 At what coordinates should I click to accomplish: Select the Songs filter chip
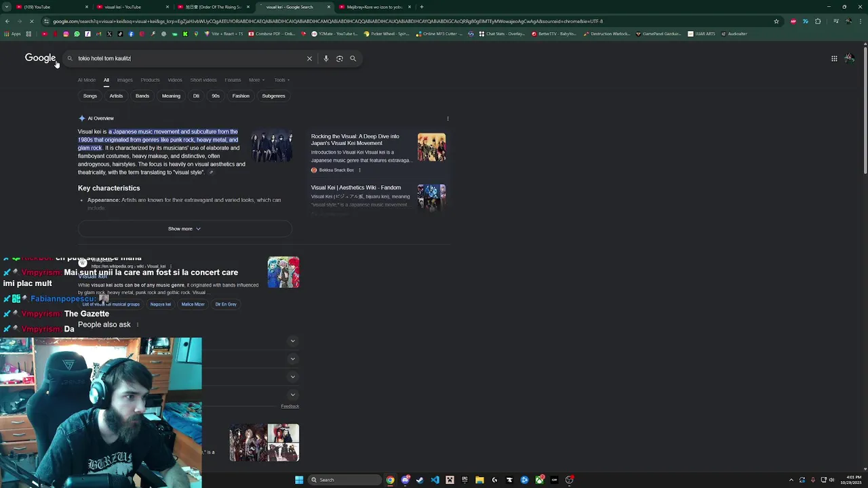(90, 96)
